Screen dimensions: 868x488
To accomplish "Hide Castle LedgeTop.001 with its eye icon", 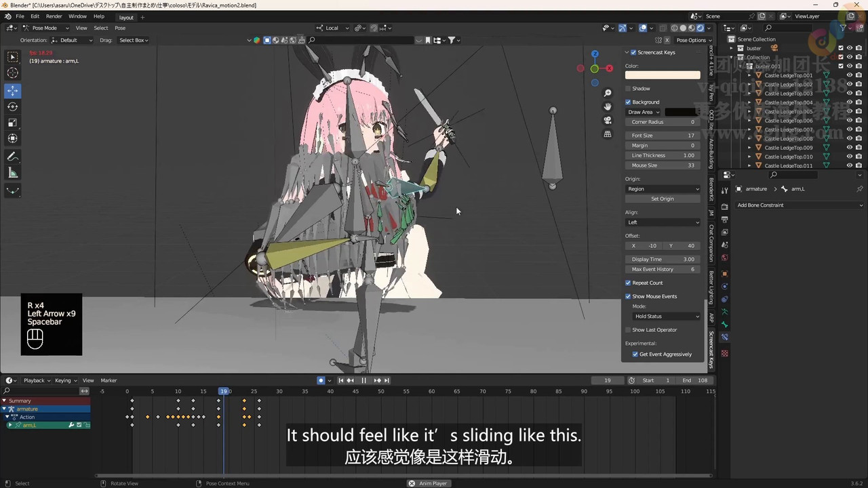I will click(x=849, y=75).
